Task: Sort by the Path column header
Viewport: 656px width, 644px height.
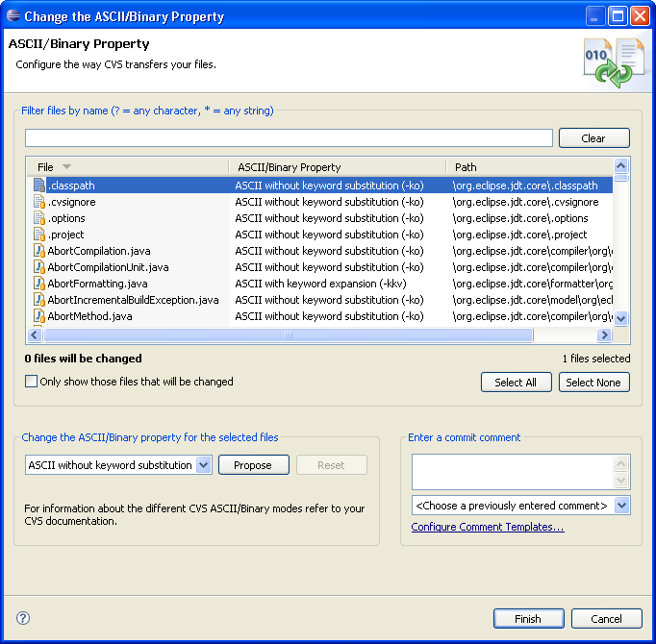Action: coord(530,167)
